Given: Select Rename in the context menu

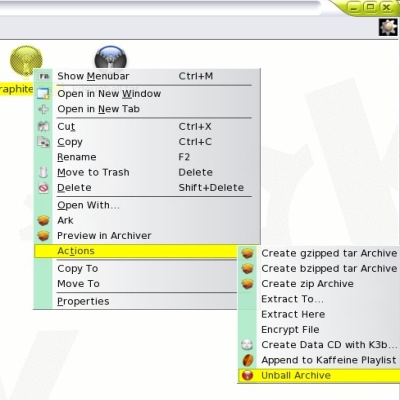Looking at the screenshot, I should pos(147,157).
